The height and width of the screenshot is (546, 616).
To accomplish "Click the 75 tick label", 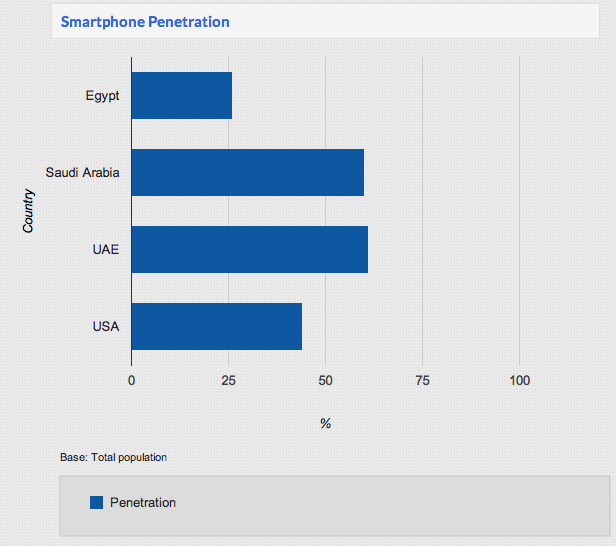I will click(422, 381).
